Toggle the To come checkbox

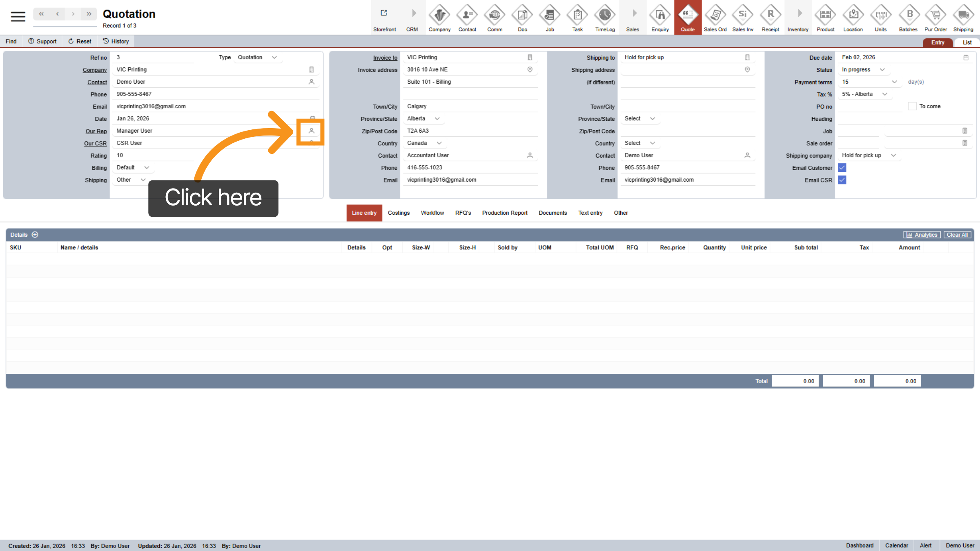tap(912, 107)
